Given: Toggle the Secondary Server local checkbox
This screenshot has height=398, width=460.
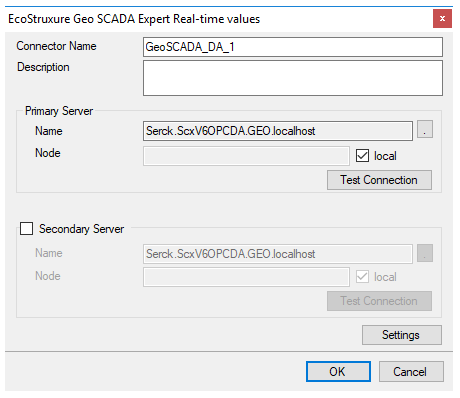Looking at the screenshot, I should point(362,277).
